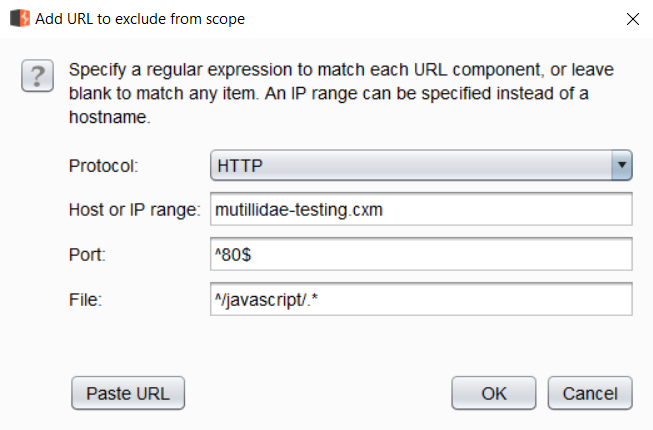
Task: Open the Protocol combo box showing HTTP
Action: click(x=410, y=164)
